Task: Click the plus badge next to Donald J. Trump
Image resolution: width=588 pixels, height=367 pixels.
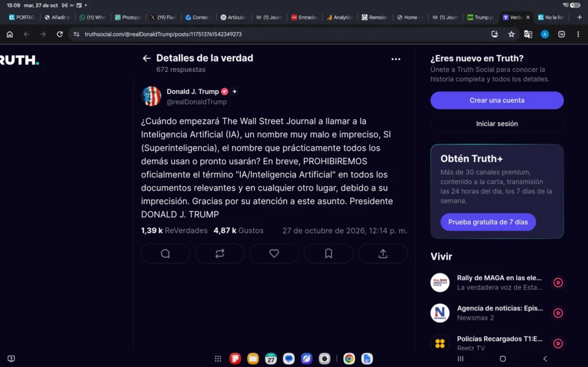Action: pyautogui.click(x=234, y=91)
